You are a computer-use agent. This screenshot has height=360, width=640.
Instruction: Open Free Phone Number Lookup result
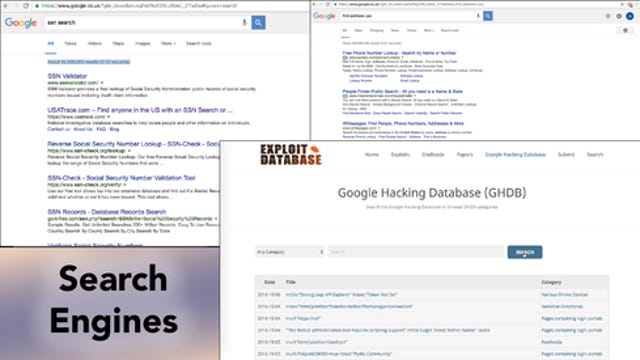tap(399, 53)
